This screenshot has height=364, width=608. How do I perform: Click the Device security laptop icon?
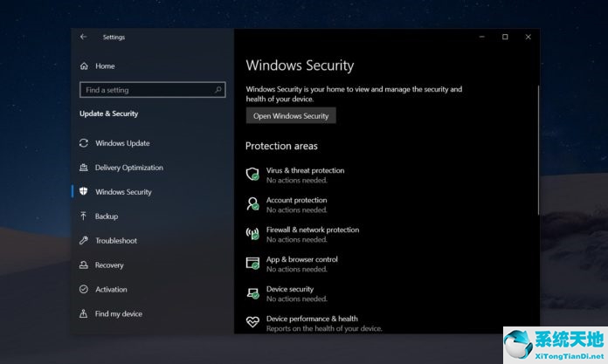point(252,293)
